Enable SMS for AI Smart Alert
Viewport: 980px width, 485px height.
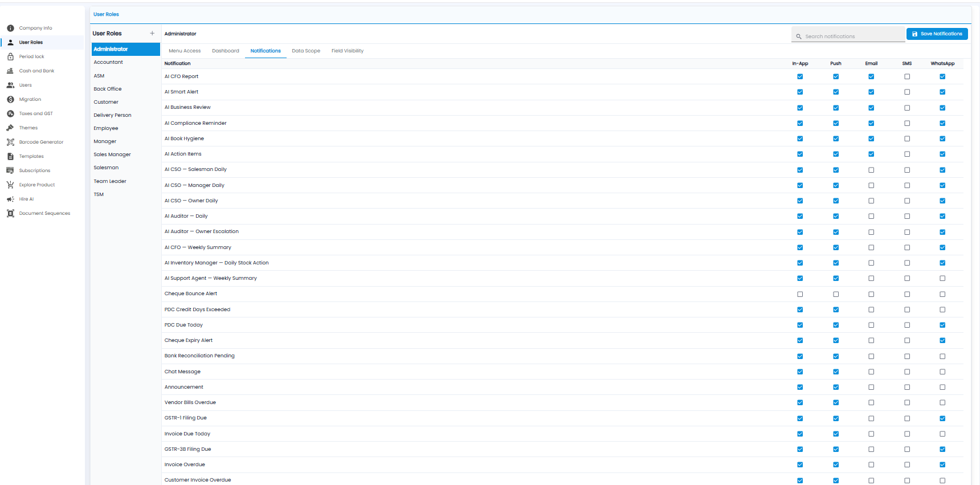click(907, 92)
